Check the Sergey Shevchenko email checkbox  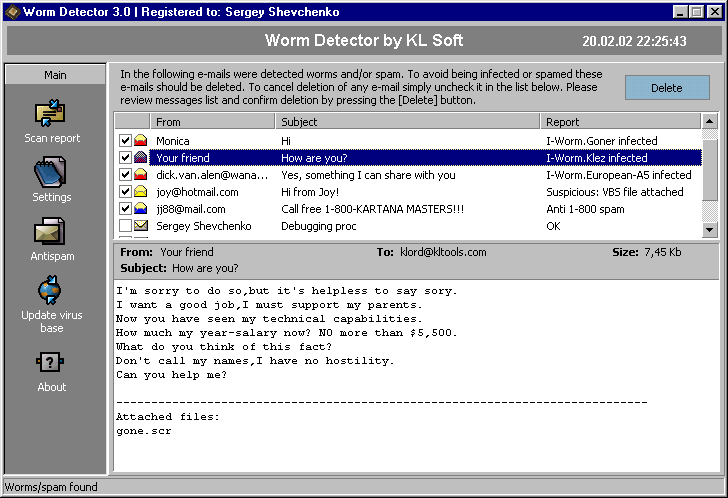125,226
